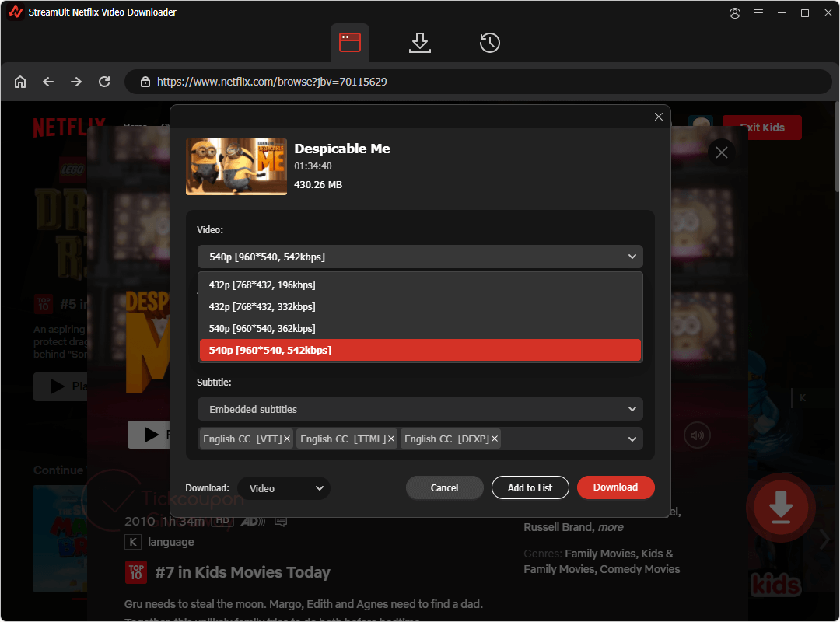
Task: Choose highlighted 540p 542kbps option
Action: (420, 350)
